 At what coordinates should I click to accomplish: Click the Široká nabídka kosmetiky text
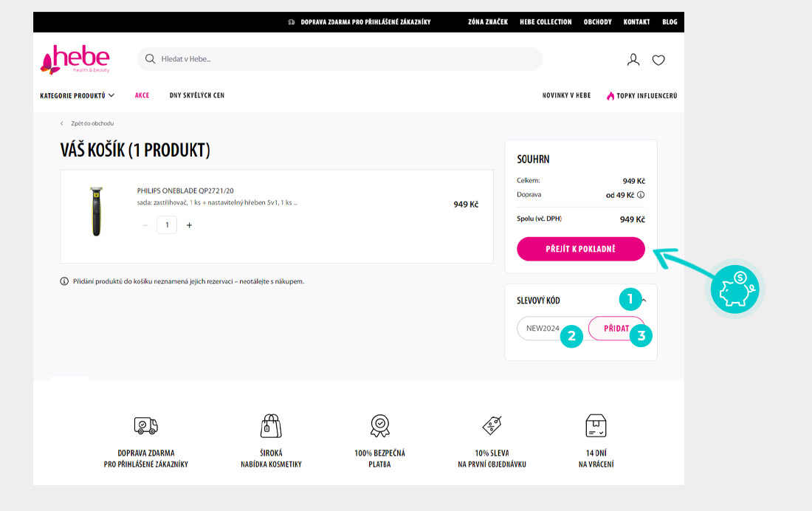271,459
